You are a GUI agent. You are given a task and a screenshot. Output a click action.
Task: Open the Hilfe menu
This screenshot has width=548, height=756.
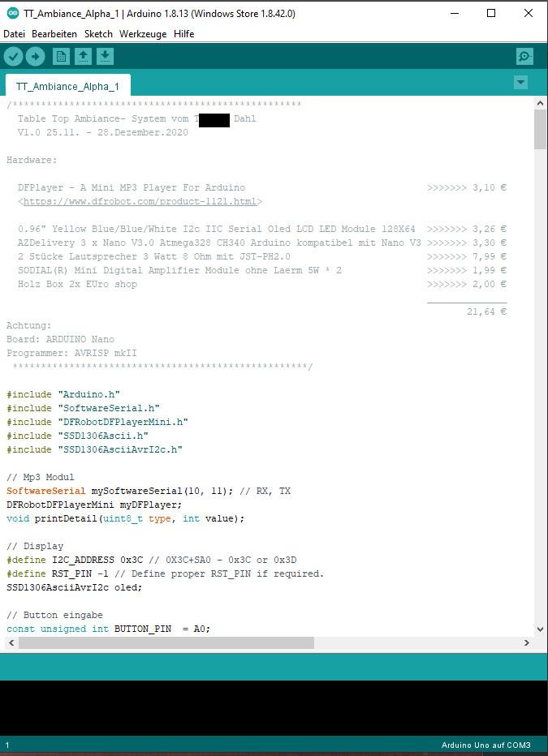[x=183, y=34]
